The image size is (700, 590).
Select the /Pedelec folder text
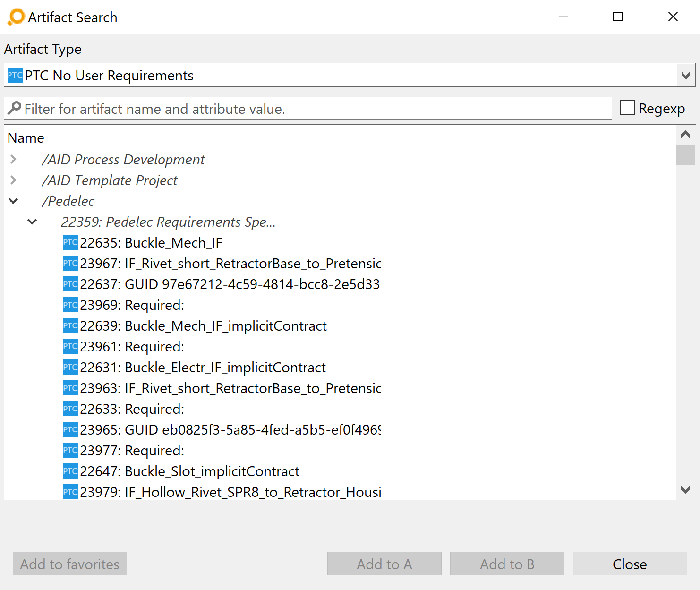coord(68,201)
